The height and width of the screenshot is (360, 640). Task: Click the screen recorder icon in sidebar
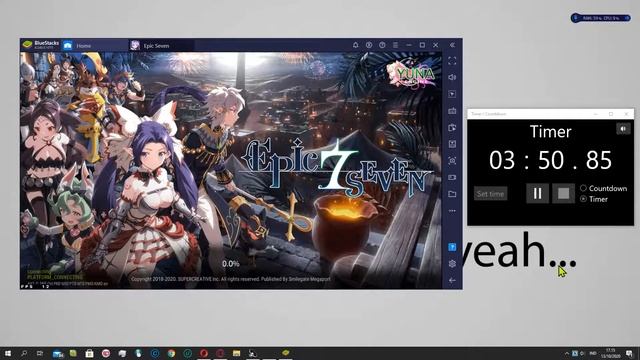pos(452,178)
